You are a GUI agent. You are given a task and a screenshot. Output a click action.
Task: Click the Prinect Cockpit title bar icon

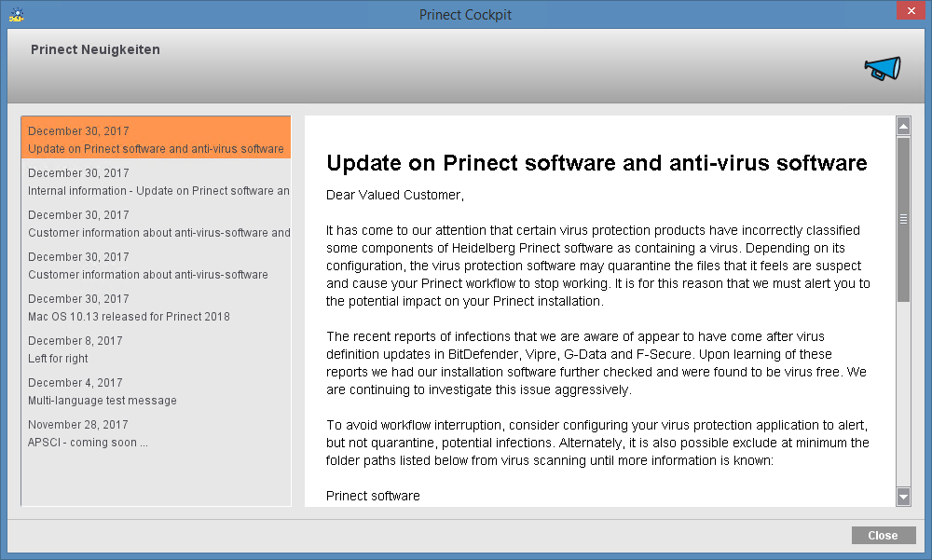click(16, 14)
